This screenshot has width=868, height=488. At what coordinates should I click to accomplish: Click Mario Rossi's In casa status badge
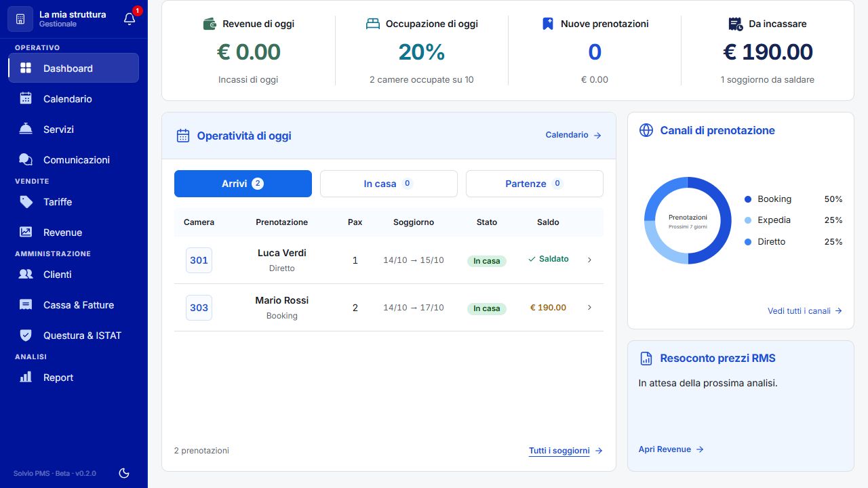coord(487,308)
